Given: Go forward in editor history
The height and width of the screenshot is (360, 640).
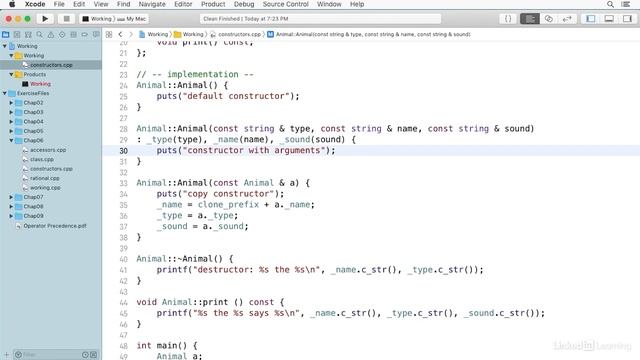Looking at the screenshot, I should pyautogui.click(x=131, y=35).
